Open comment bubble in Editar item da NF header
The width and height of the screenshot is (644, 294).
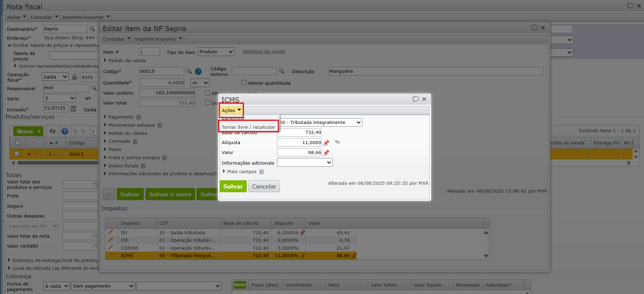(534, 28)
